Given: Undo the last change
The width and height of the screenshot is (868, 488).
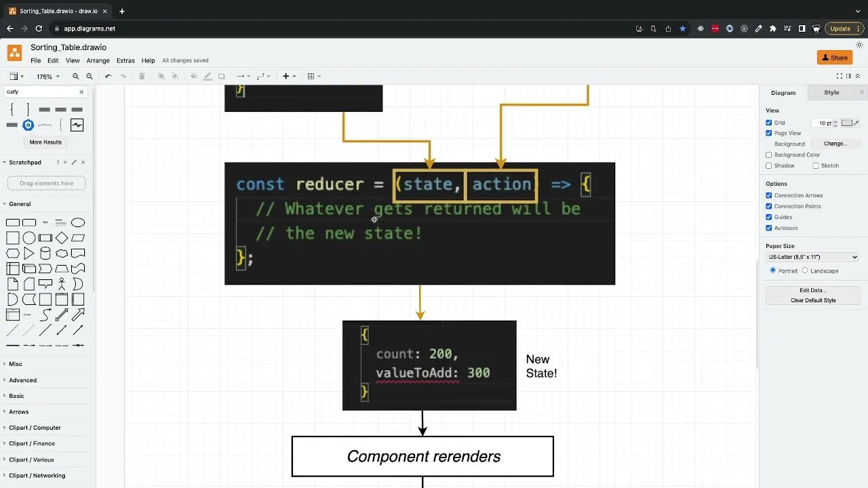Looking at the screenshot, I should [108, 77].
